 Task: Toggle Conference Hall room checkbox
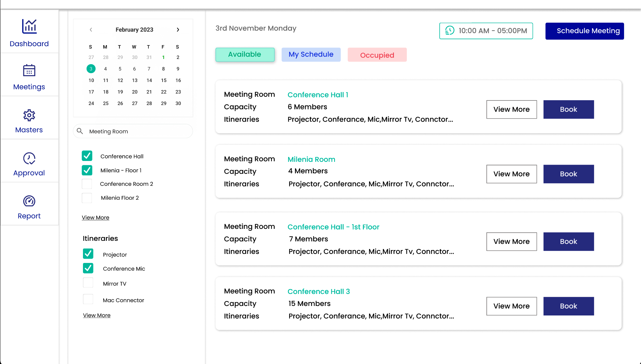[x=87, y=156]
